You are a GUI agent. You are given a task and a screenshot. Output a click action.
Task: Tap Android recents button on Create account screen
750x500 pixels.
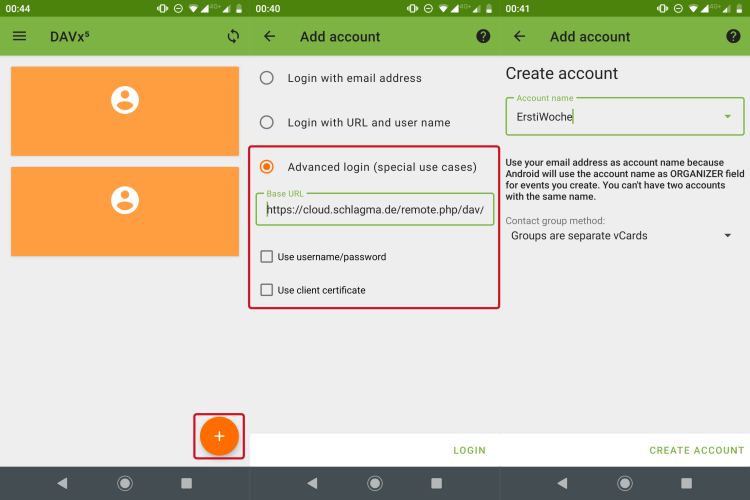pos(686,483)
